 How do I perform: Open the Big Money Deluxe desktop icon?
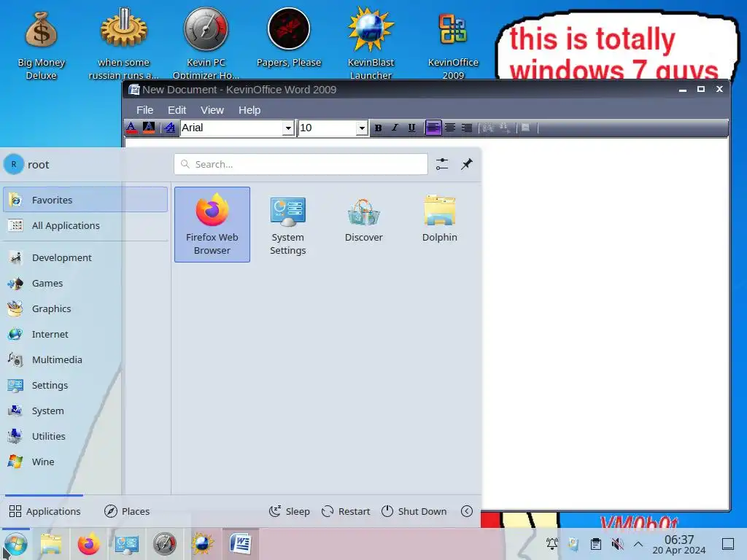(x=42, y=44)
